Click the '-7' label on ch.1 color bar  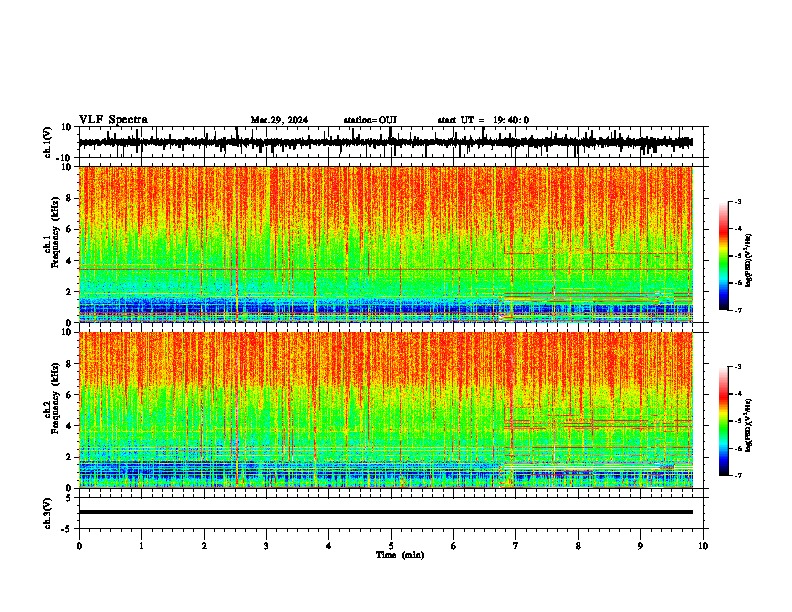[x=737, y=310]
